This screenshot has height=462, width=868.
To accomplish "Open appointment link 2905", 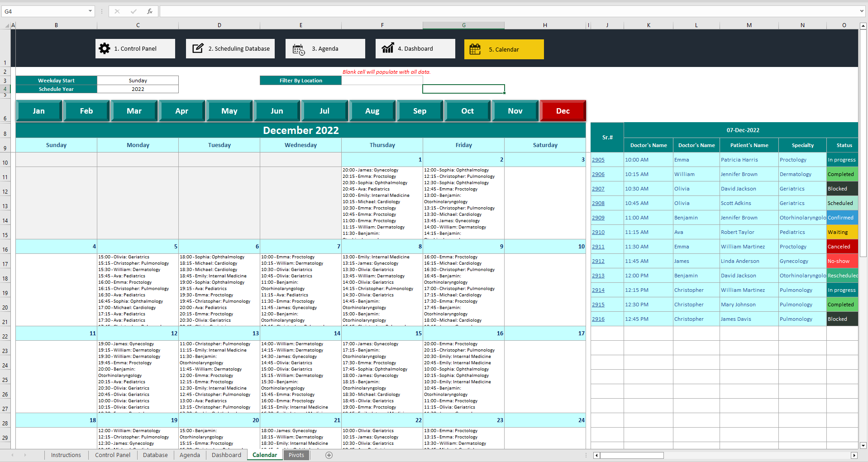I will pos(598,160).
